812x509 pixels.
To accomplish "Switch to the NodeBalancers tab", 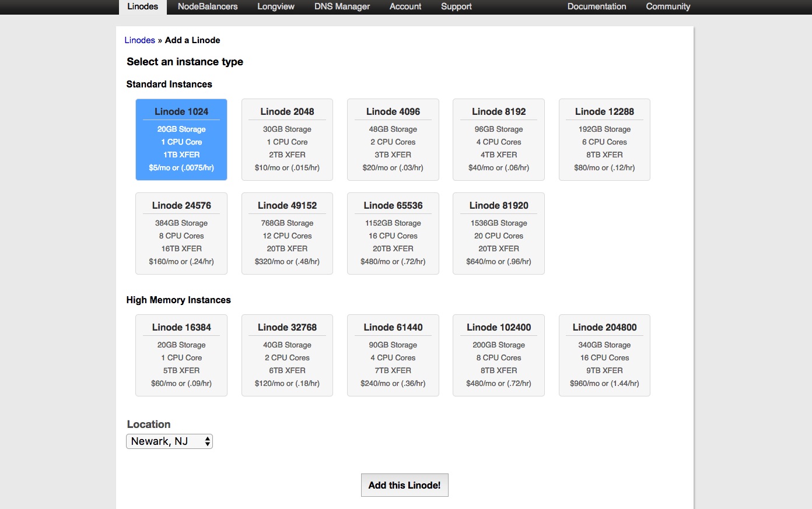I will [x=208, y=7].
